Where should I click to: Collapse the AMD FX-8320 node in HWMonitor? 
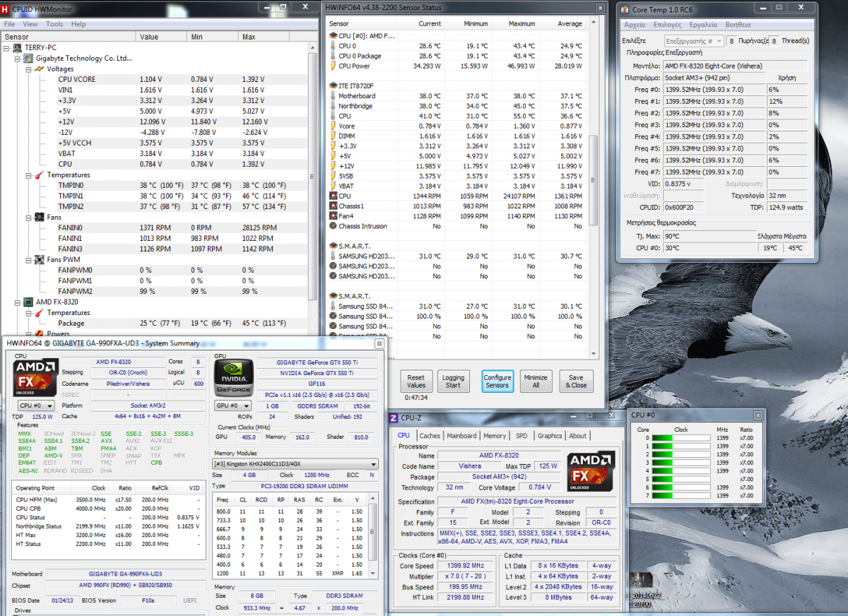[18, 302]
